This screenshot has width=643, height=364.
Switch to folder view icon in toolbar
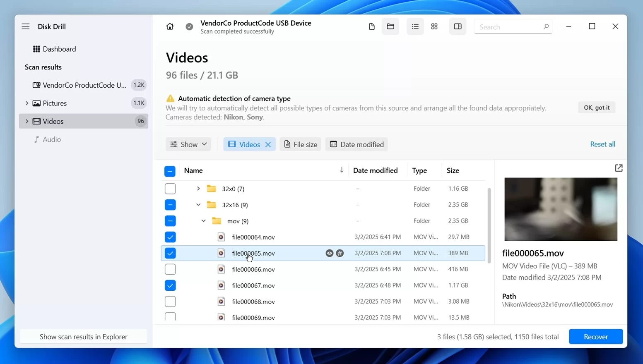point(390,26)
